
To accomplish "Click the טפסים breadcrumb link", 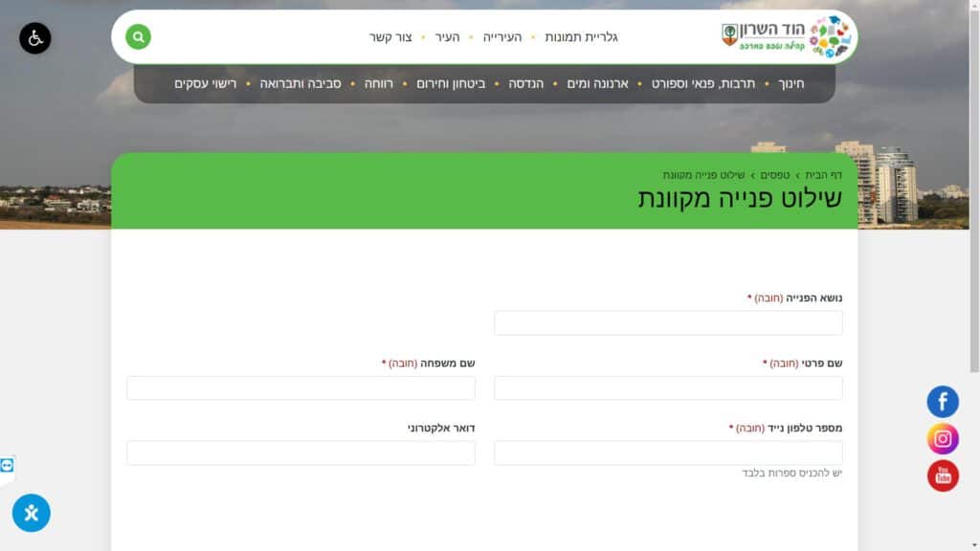I will tap(775, 175).
